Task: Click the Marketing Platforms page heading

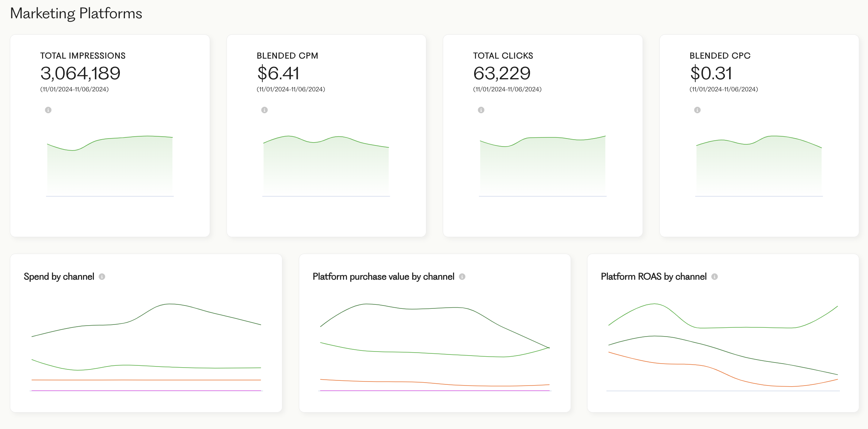Action: tap(76, 14)
